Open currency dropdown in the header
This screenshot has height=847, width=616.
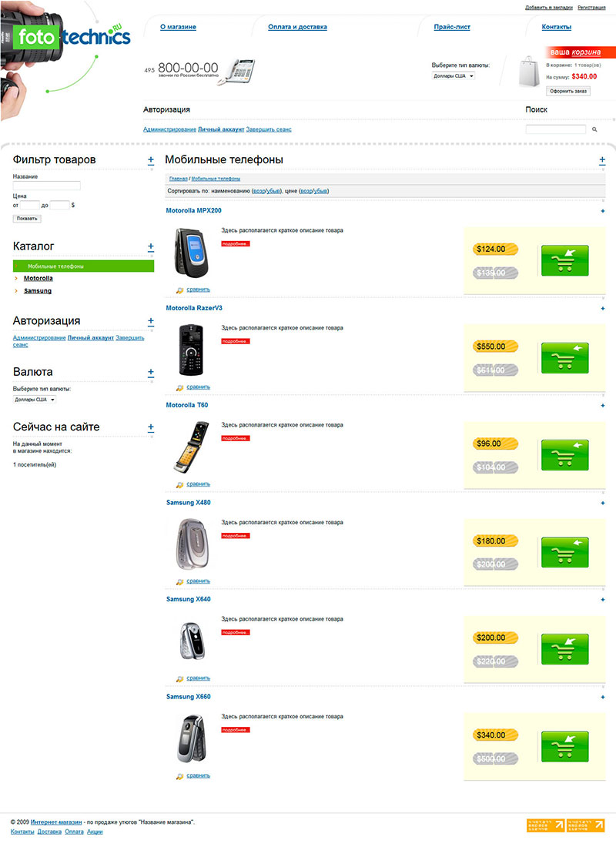[454, 76]
